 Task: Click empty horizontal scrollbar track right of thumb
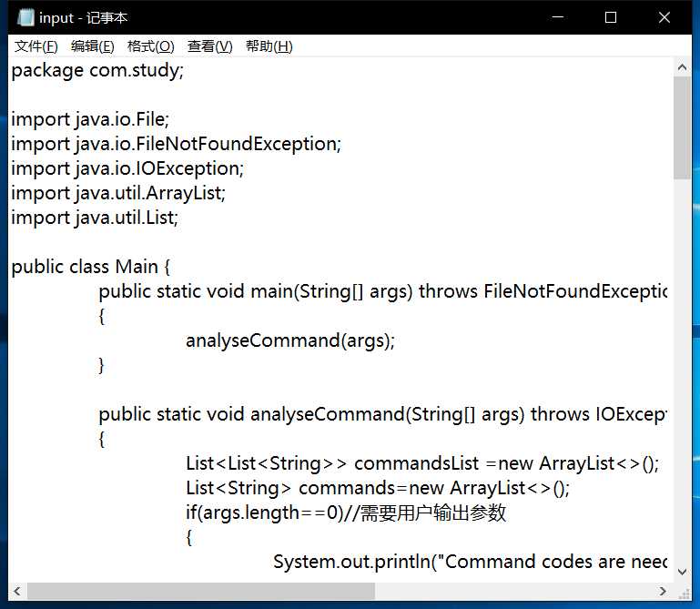[513, 592]
